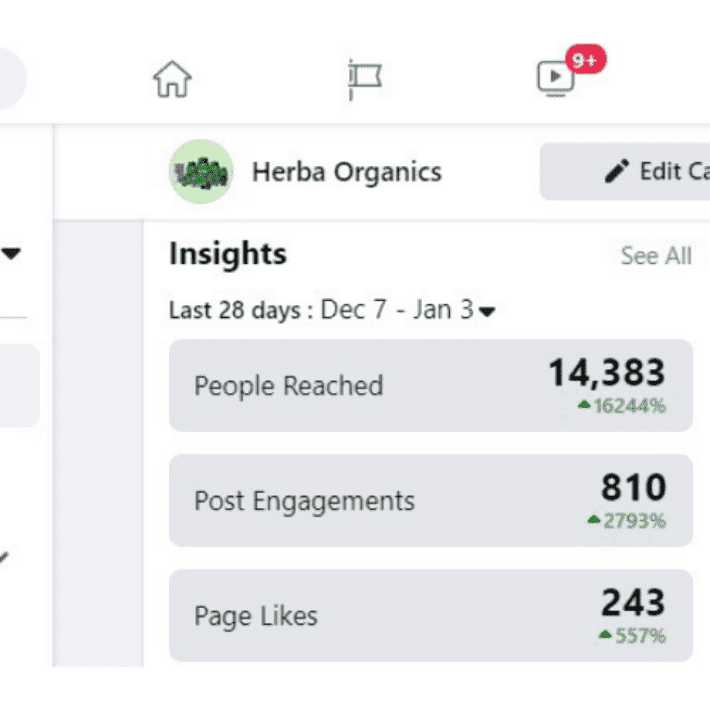Click the 557% increase indicator

pyautogui.click(x=632, y=636)
